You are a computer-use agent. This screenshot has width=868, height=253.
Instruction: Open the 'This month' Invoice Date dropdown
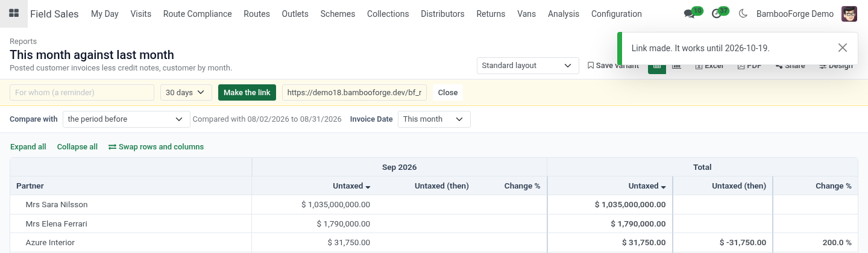434,119
